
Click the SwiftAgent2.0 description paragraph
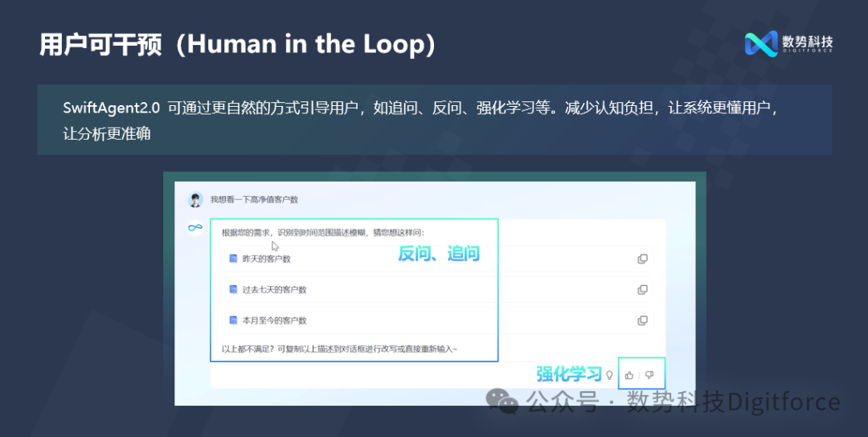421,120
